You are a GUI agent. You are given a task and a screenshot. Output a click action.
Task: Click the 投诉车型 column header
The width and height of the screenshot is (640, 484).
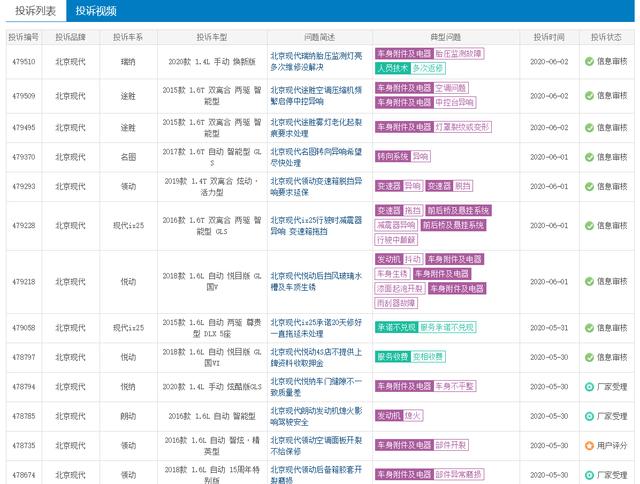[212, 37]
